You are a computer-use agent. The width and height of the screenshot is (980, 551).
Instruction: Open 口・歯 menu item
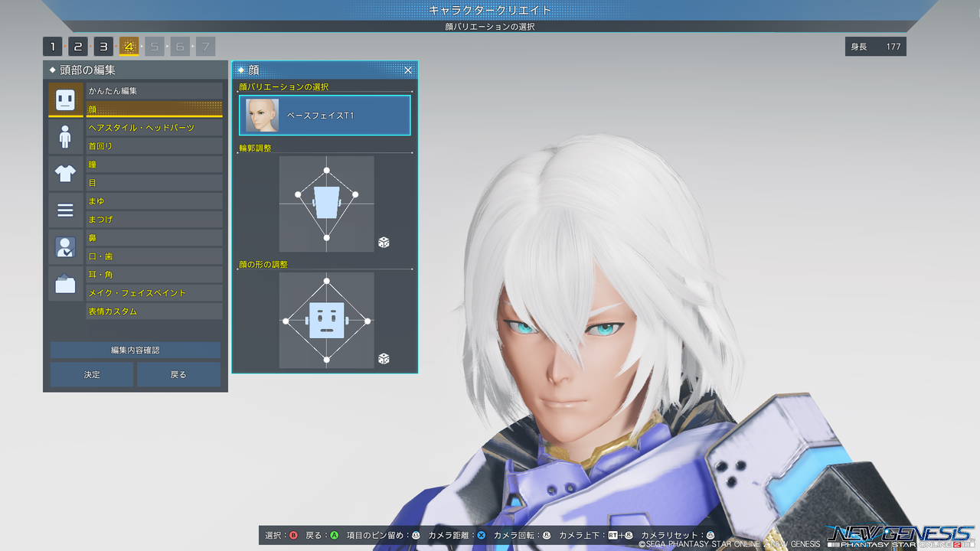coord(154,256)
